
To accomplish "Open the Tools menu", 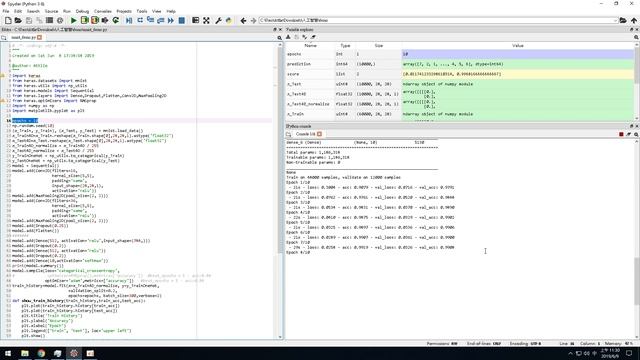I will point(142,11).
